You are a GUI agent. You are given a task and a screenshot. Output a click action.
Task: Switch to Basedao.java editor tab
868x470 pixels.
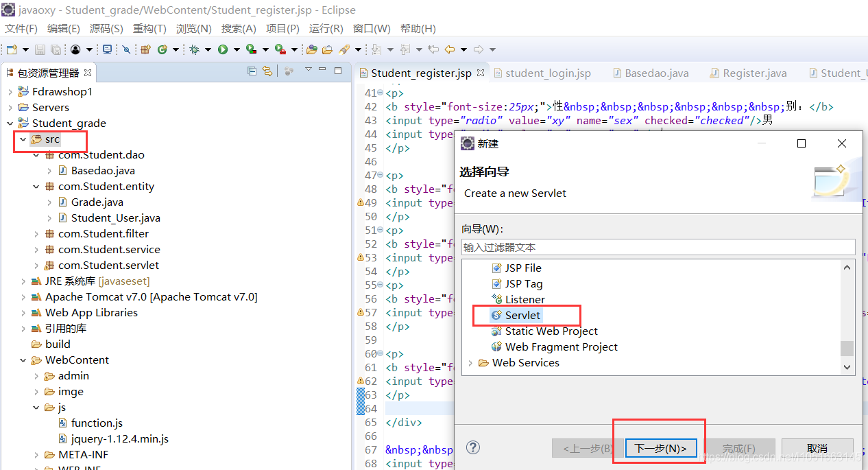point(650,73)
